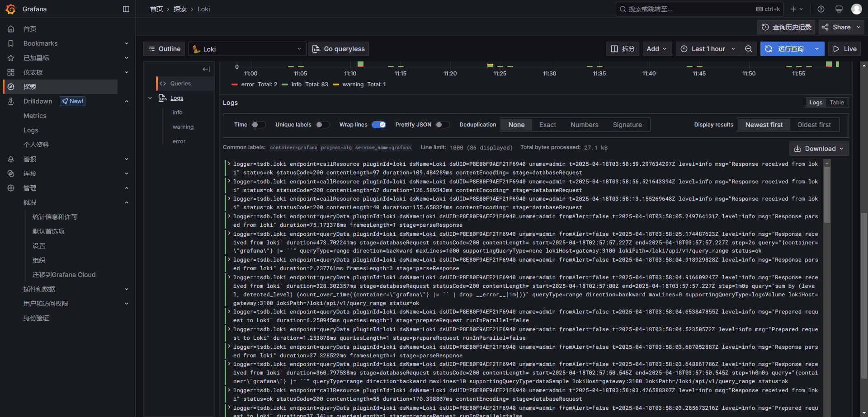Select Oldest first display order
The image size is (868, 417).
(x=814, y=125)
